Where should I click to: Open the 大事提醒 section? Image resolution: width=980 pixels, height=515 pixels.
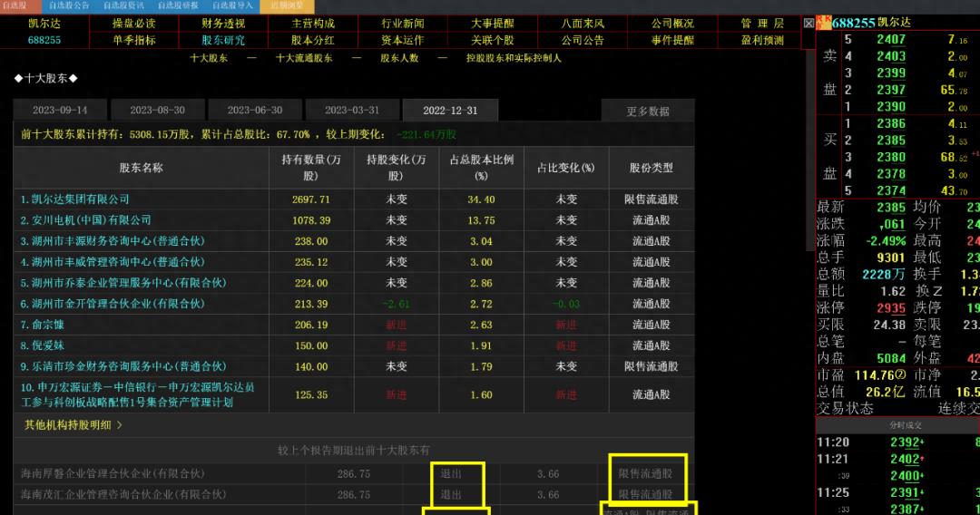(x=493, y=24)
